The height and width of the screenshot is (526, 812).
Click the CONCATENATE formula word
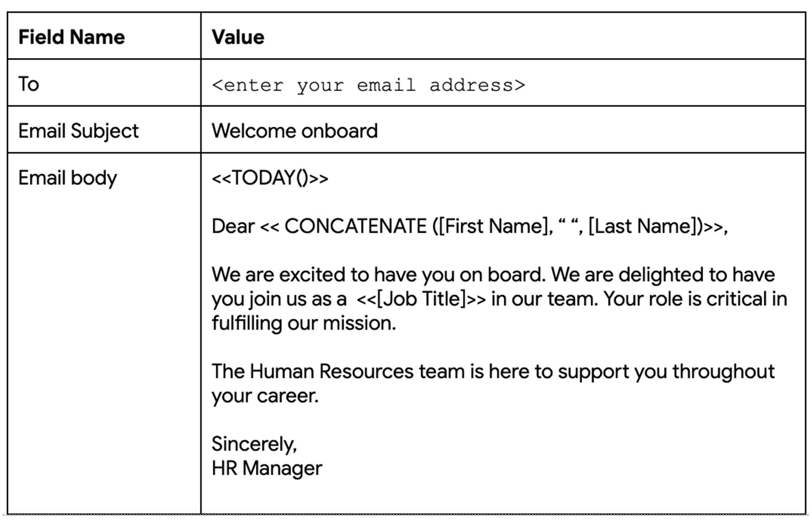coord(356,226)
